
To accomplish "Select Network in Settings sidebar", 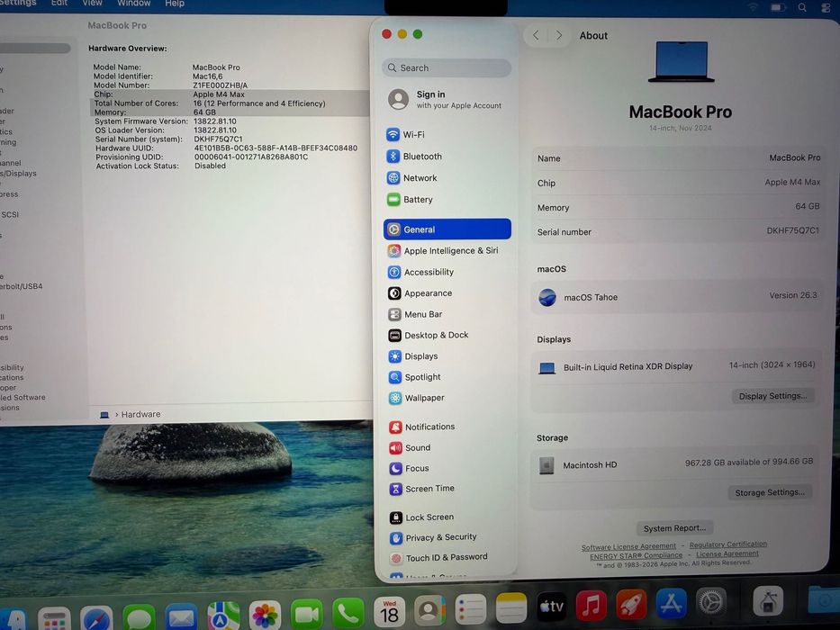I will click(x=447, y=178).
